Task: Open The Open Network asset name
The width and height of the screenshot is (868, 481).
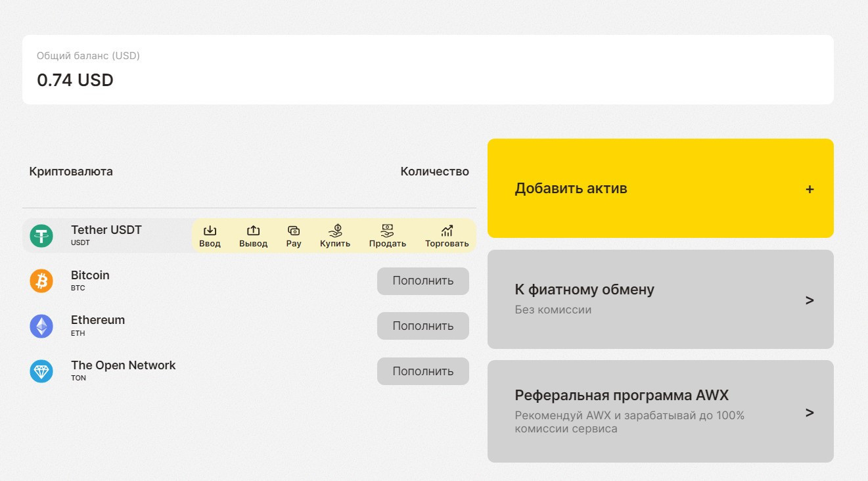Action: pyautogui.click(x=123, y=365)
